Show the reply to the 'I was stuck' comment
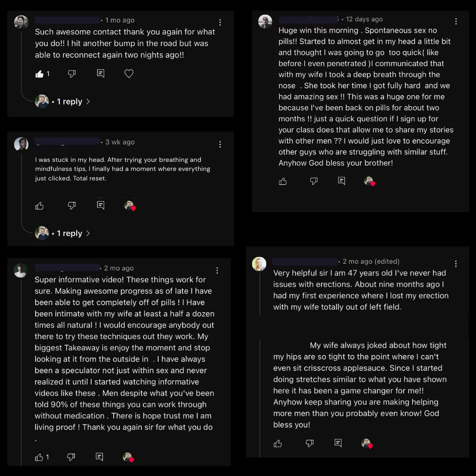 tap(70, 233)
